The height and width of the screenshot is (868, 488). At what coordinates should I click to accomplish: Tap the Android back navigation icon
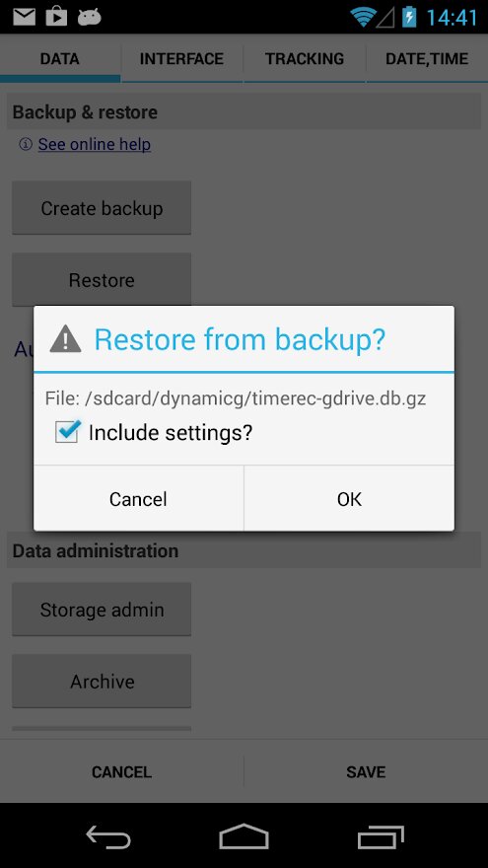tap(108, 835)
